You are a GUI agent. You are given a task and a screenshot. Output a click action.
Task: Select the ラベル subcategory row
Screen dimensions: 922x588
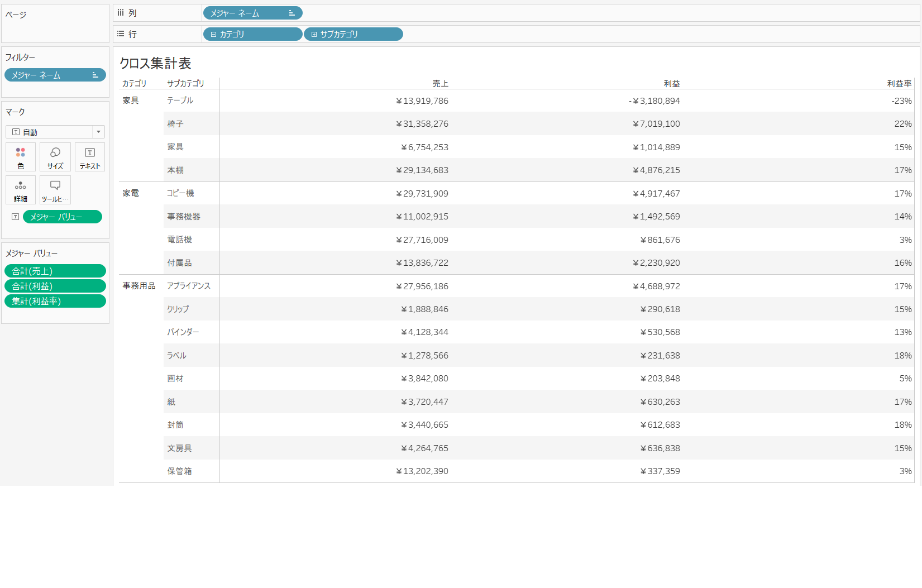(x=176, y=356)
